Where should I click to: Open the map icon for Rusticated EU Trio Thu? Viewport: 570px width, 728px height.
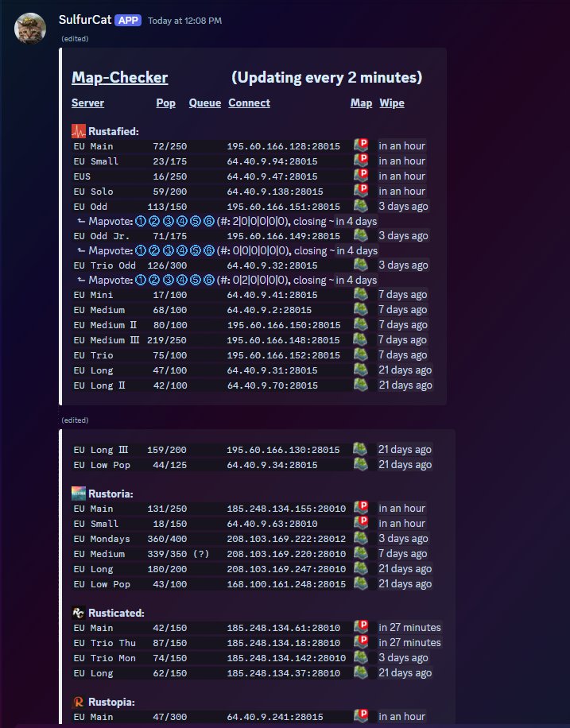pos(361,641)
